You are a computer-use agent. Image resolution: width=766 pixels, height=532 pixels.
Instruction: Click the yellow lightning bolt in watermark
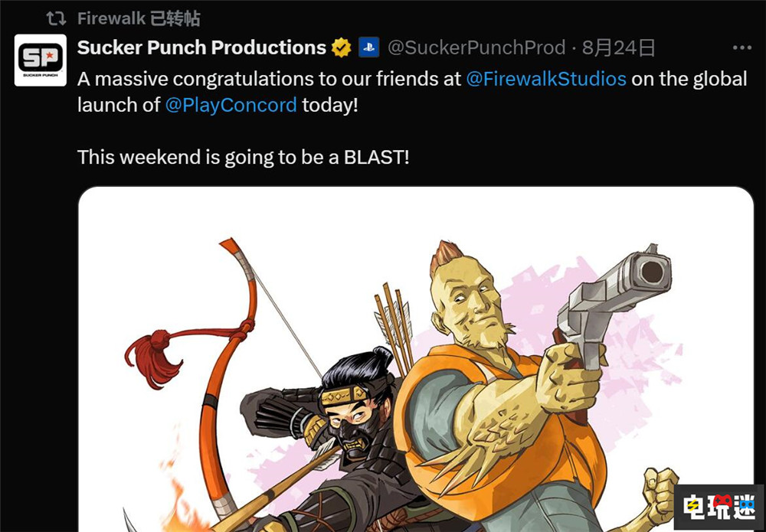[691, 508]
